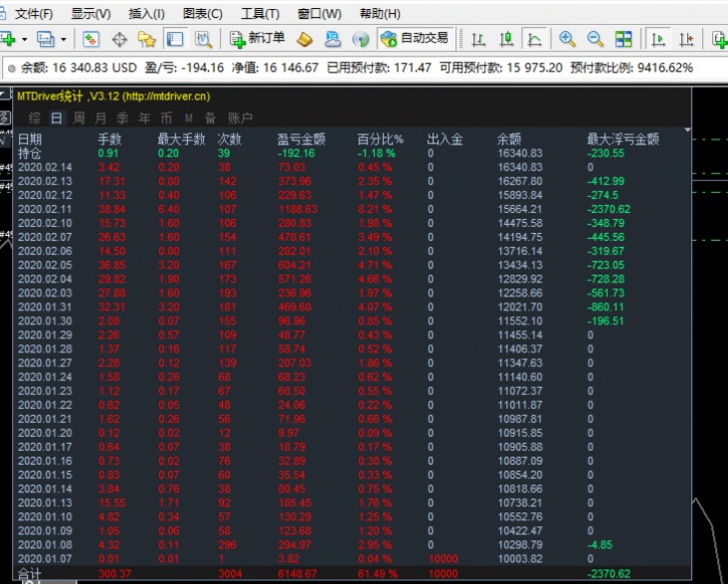728x584 pixels.
Task: Open the new chart dropdown arrow
Action: coord(24,40)
